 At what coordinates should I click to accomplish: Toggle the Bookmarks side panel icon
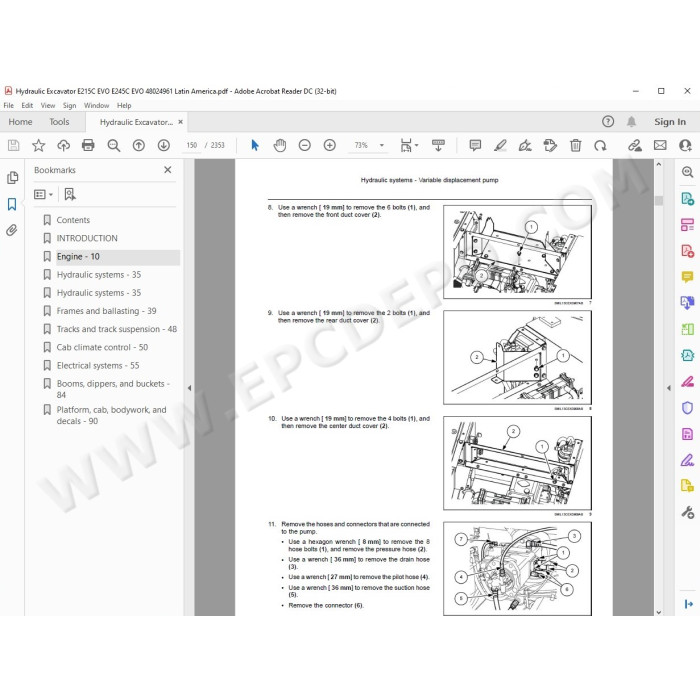pos(12,204)
